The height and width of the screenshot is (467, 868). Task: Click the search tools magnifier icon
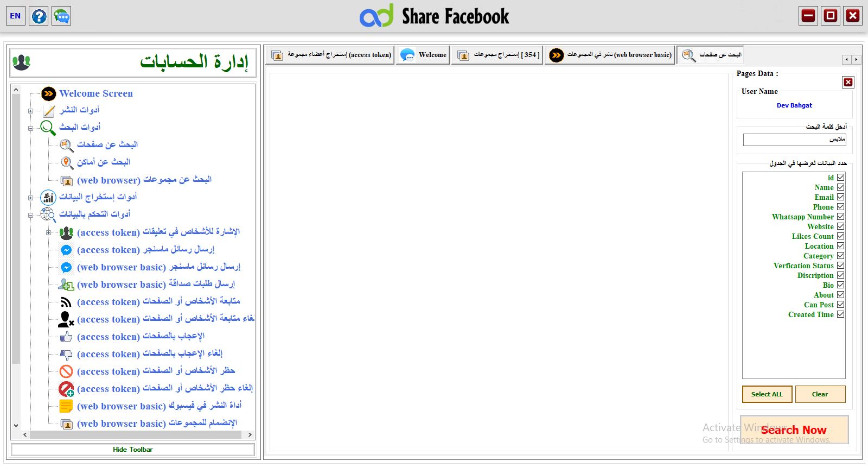[x=48, y=128]
